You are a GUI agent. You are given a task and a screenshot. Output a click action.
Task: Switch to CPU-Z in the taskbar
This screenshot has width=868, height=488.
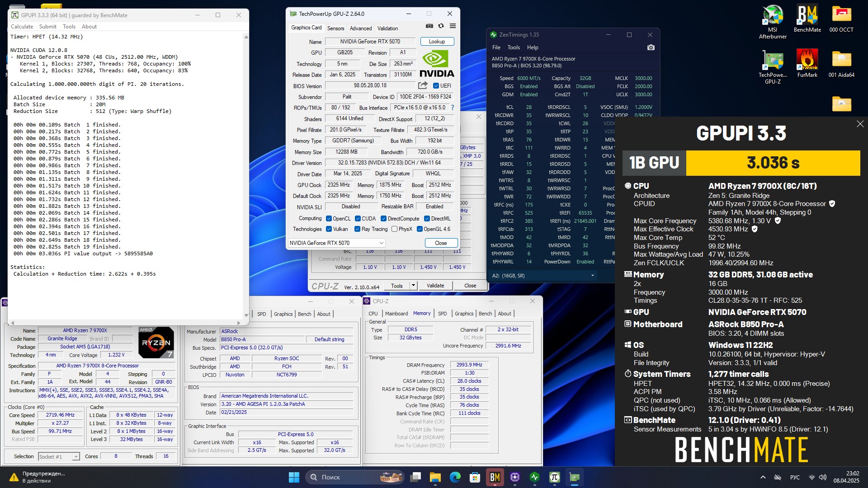[x=515, y=477]
